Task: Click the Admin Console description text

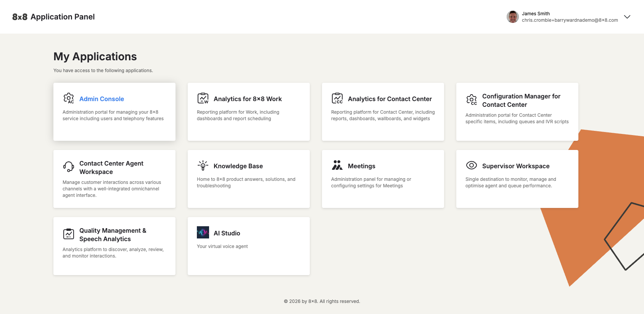Action: coord(113,115)
